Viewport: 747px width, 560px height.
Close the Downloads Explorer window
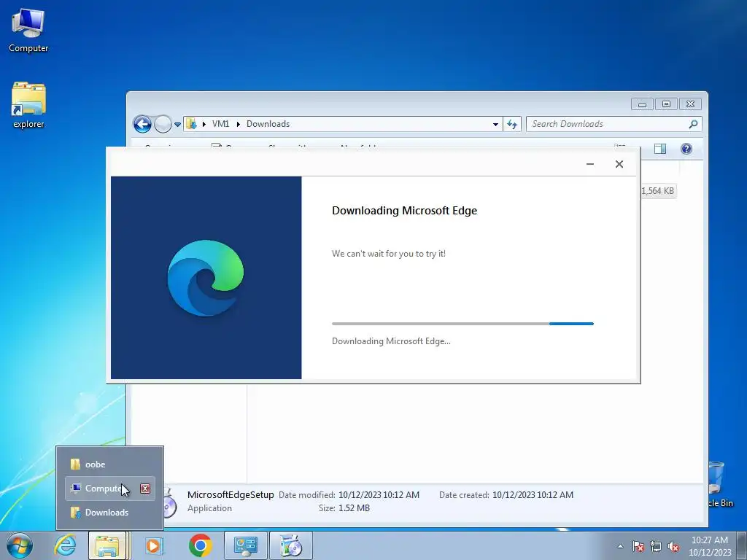pyautogui.click(x=690, y=104)
